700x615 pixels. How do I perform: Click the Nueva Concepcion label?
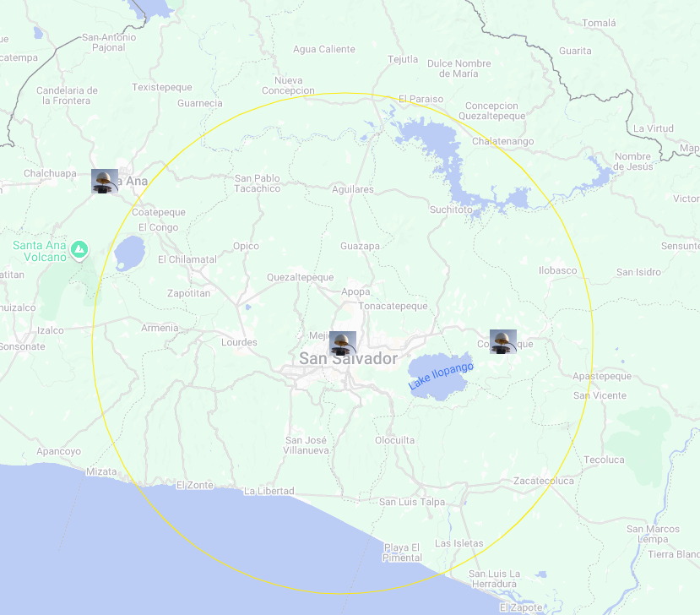click(x=288, y=85)
